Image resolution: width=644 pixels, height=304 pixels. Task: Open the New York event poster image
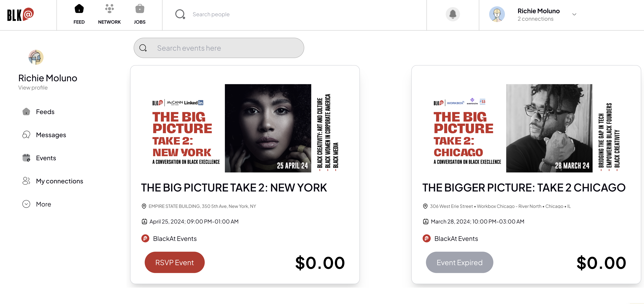point(245,128)
